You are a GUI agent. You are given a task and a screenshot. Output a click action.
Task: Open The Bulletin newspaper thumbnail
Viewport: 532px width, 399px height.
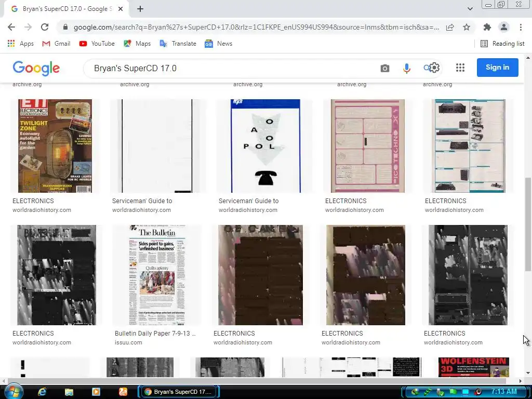point(157,275)
